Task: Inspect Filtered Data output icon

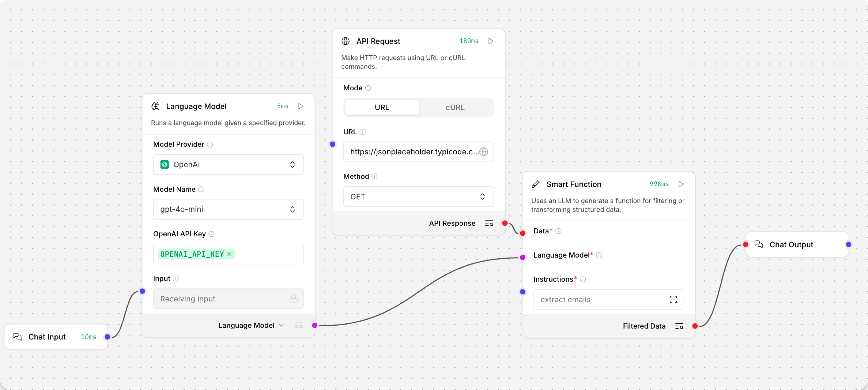Action: tap(679, 326)
